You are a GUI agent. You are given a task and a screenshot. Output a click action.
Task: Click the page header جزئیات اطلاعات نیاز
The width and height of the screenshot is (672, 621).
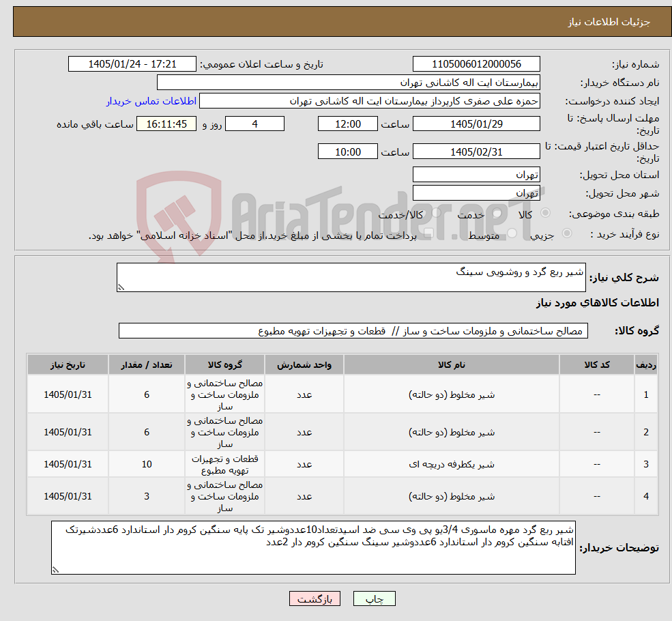coord(609,22)
